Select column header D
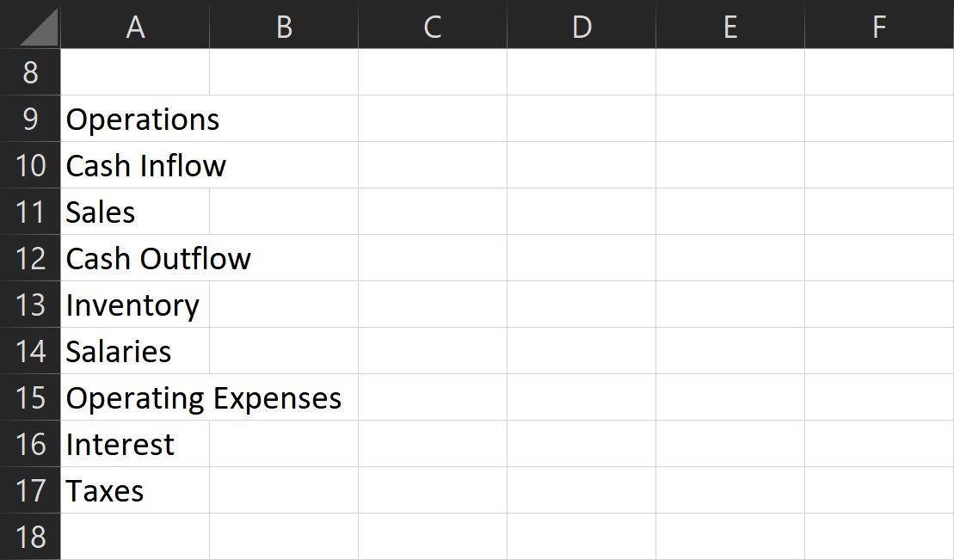 (582, 26)
